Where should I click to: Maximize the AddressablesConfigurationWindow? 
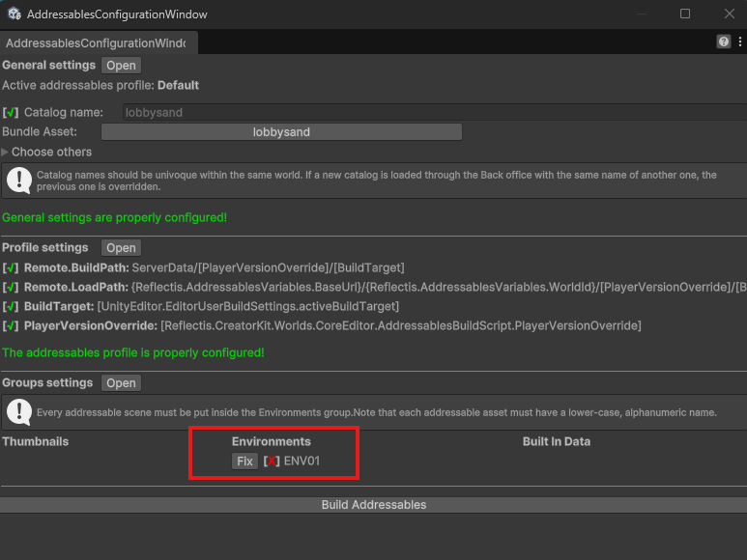pyautogui.click(x=685, y=14)
